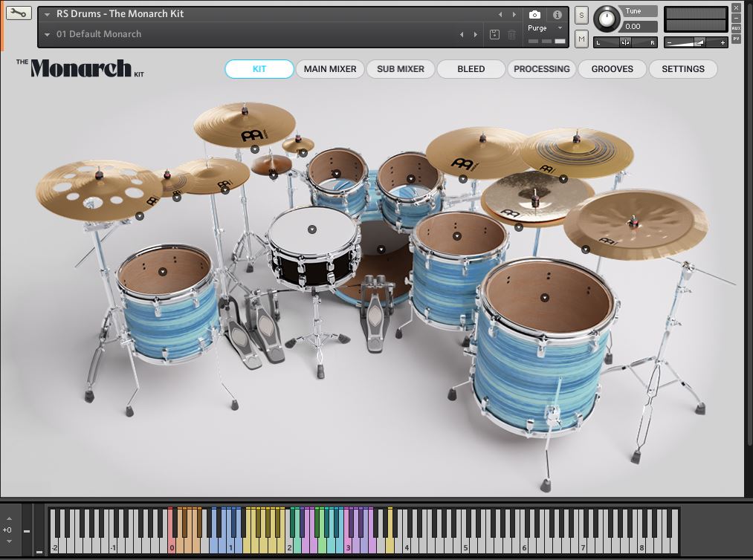The image size is (753, 560).
Task: Open the right rack tom options marker
Action: click(410, 179)
